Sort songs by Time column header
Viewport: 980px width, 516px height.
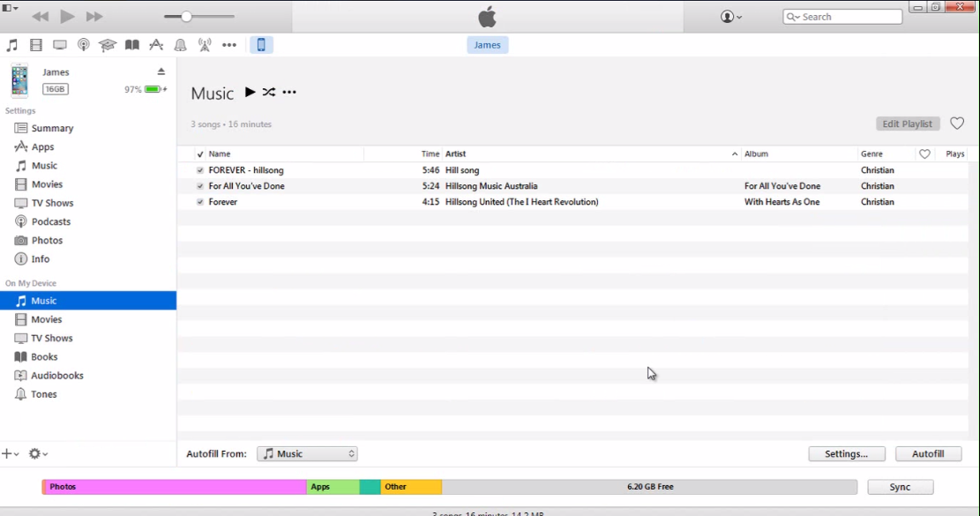coord(430,153)
